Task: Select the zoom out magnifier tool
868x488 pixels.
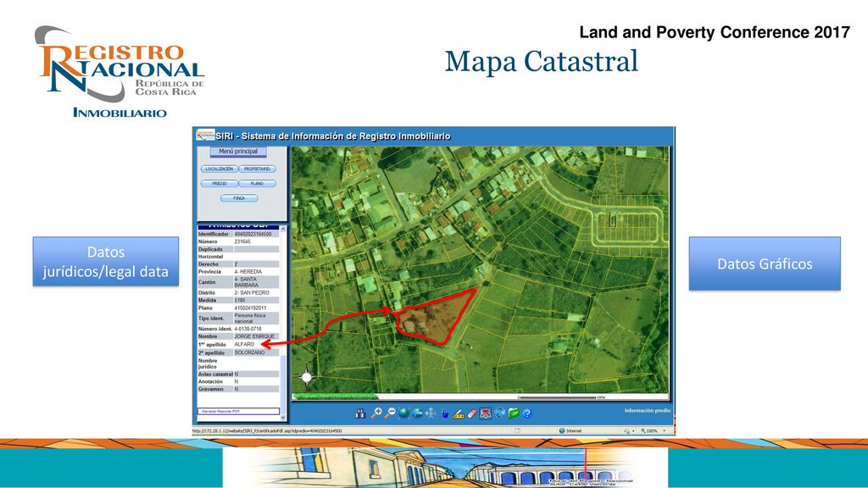Action: (390, 413)
